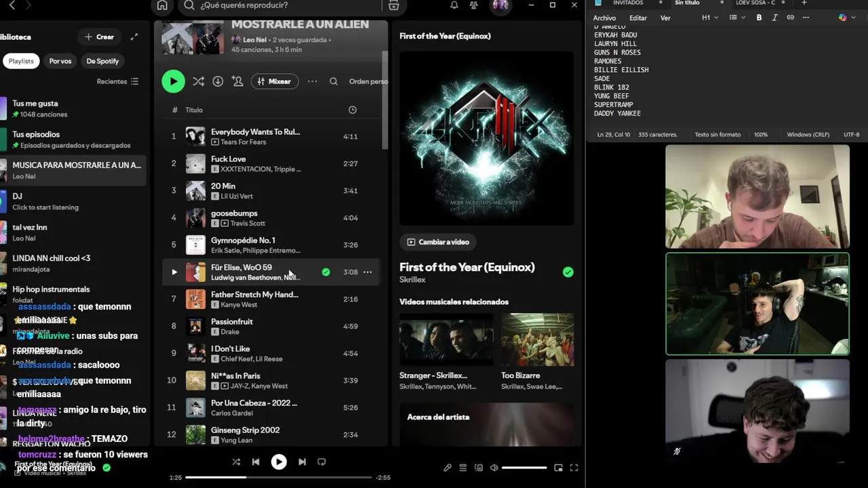Viewport: 868px width, 488px height.
Task: Enter full screen mode in Spotify
Action: (574, 468)
